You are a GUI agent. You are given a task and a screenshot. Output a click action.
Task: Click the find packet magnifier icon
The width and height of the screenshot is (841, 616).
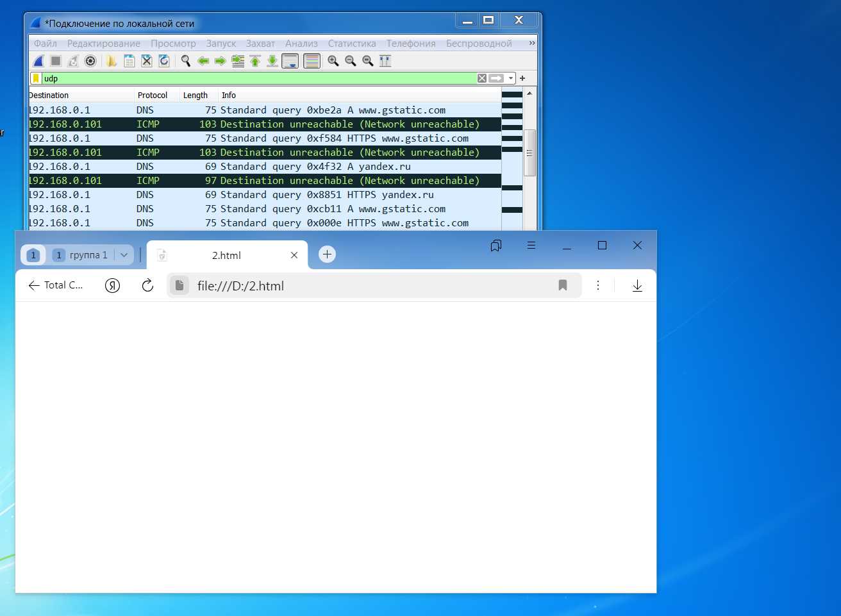coord(186,61)
